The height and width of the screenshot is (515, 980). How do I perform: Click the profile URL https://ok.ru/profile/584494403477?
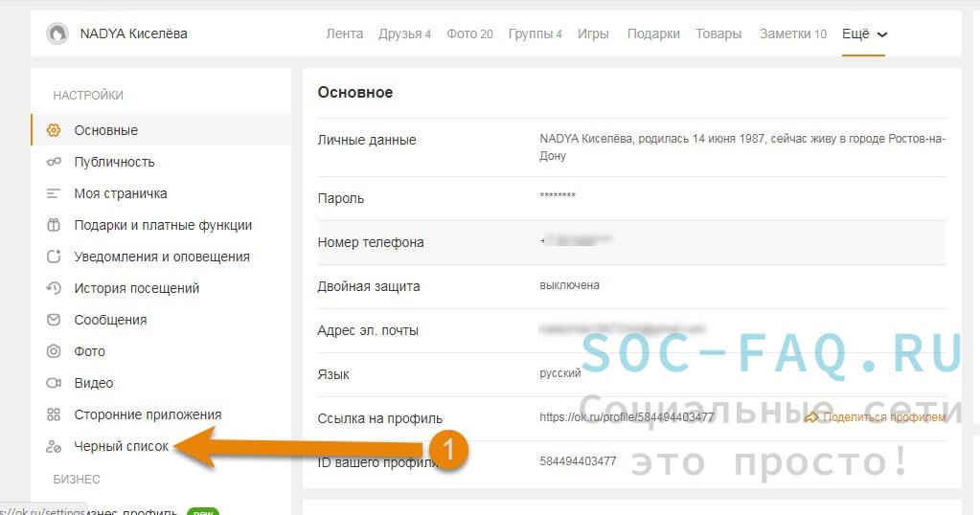tap(627, 417)
